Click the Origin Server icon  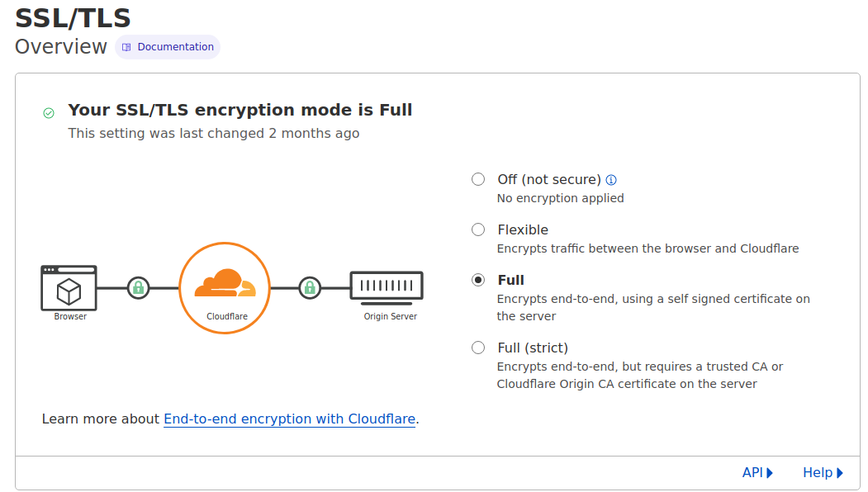coord(387,288)
